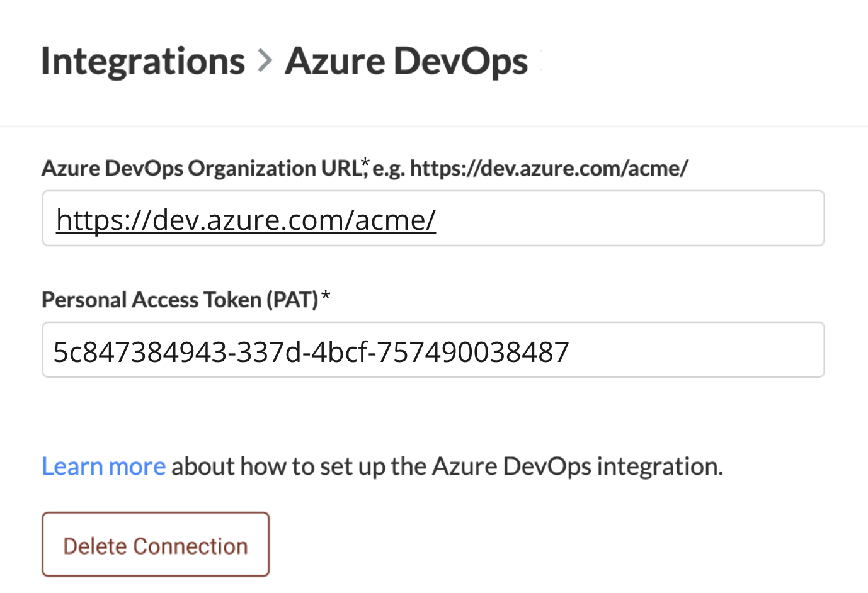Viewport: 868px width, 593px height.
Task: Click the breadcrumb chevron separator
Action: pyautogui.click(x=265, y=61)
